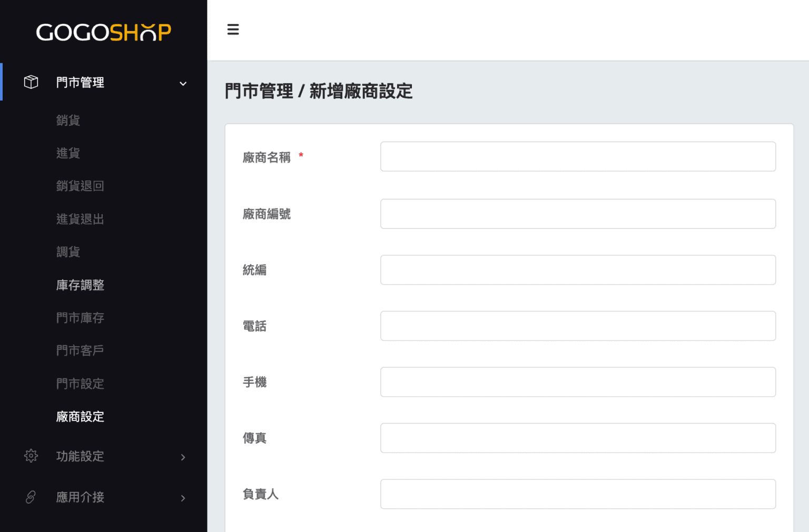Select 廠商設定 in the sidebar
809x532 pixels.
pyautogui.click(x=80, y=416)
